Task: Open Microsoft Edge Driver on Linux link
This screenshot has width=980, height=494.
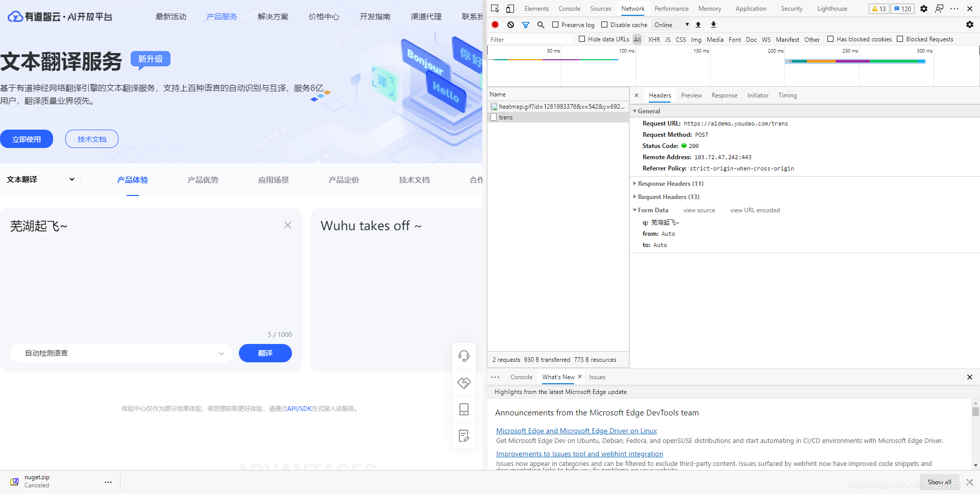Action: [576, 431]
